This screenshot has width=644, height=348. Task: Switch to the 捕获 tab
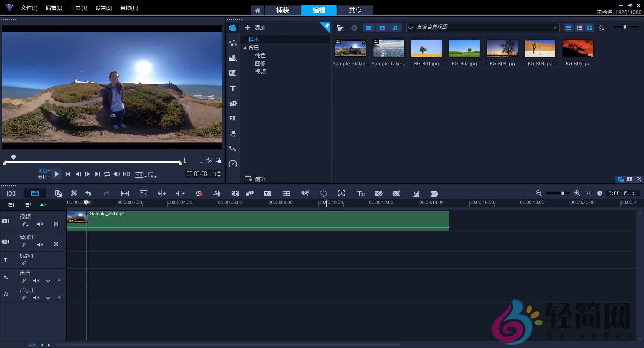click(283, 10)
